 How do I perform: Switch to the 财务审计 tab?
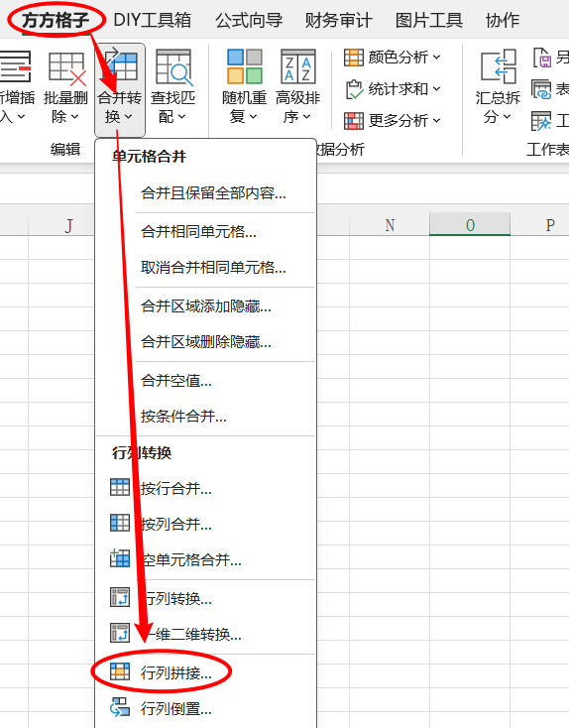(x=338, y=20)
